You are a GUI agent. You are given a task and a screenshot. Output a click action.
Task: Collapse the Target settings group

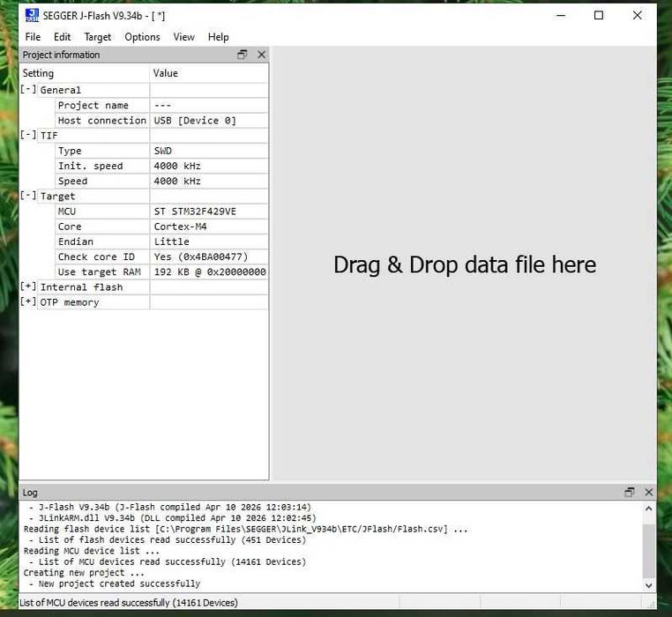coord(28,196)
